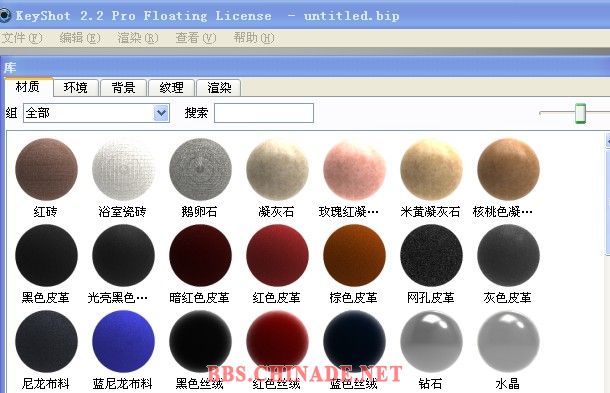Screen dimensions: 610x393
Task: Pick the 蓝尼龙布料 blue nylon material
Action: click(123, 342)
